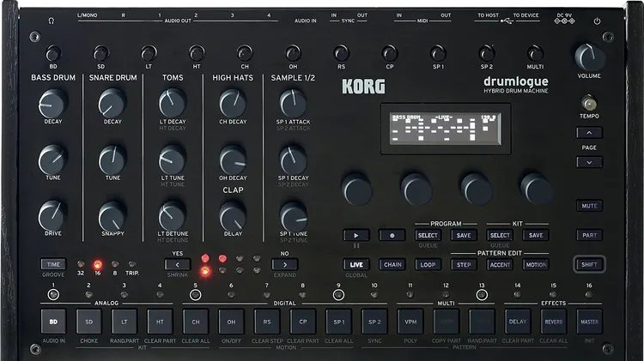Turn the last encoder below the display
This screenshot has width=644, height=361.
point(537,190)
